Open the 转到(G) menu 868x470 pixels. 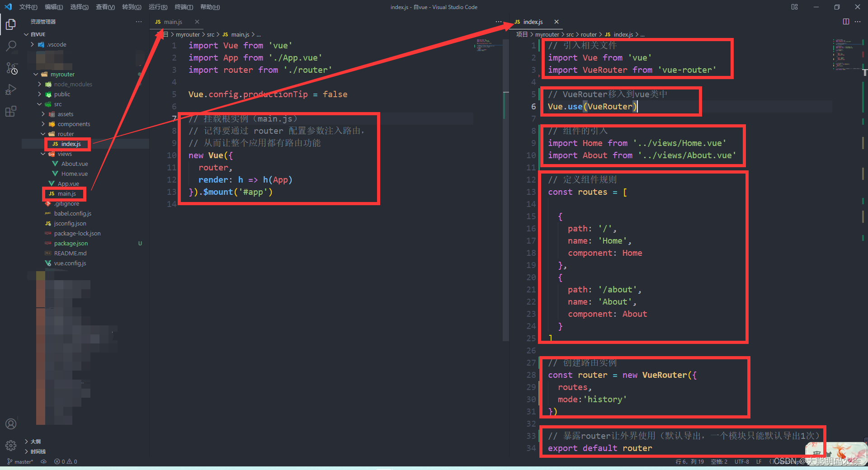[132, 7]
